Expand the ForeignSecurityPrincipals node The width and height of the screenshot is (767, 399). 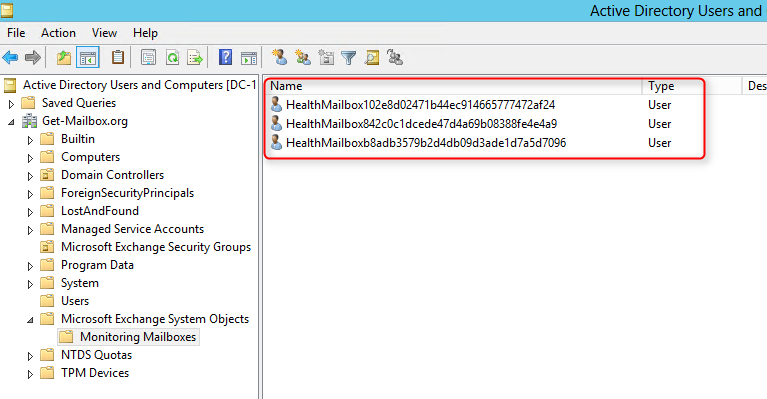coord(30,194)
